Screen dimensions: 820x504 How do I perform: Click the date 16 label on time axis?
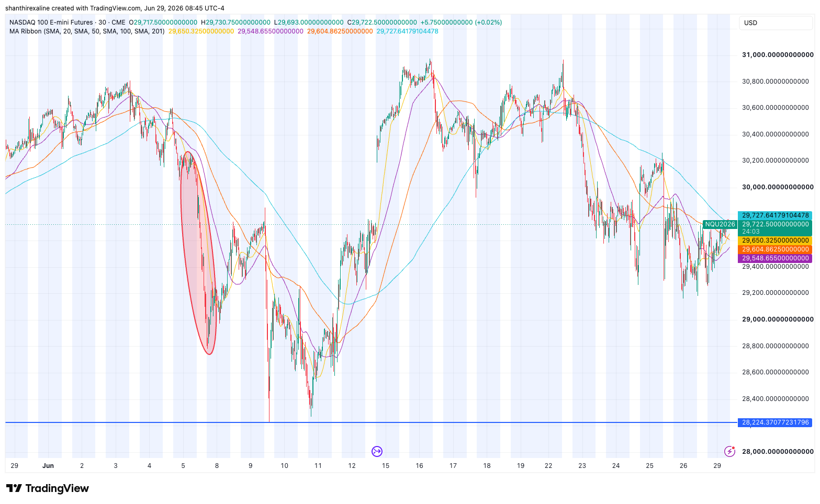pos(419,465)
